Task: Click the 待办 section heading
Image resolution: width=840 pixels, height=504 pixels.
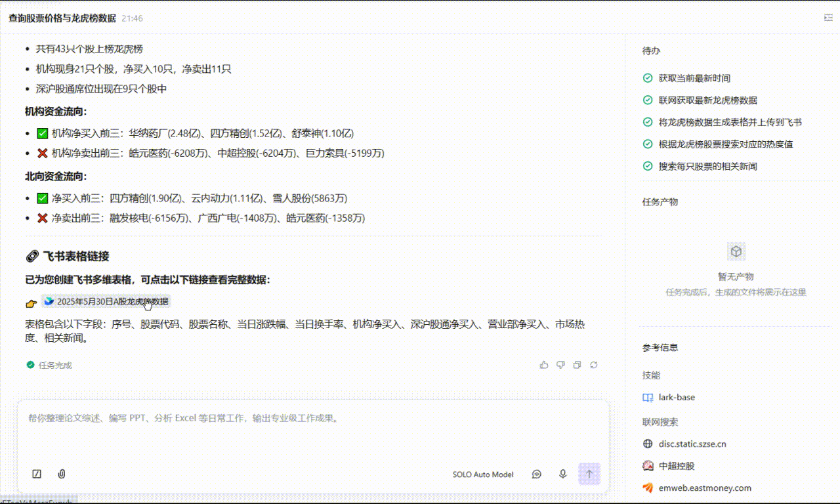Action: tap(651, 51)
